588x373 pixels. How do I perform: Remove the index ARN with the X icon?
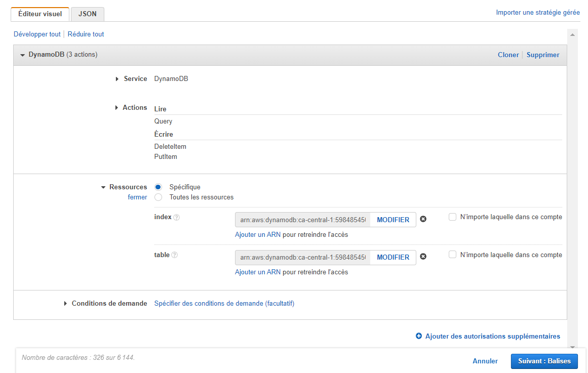point(423,219)
